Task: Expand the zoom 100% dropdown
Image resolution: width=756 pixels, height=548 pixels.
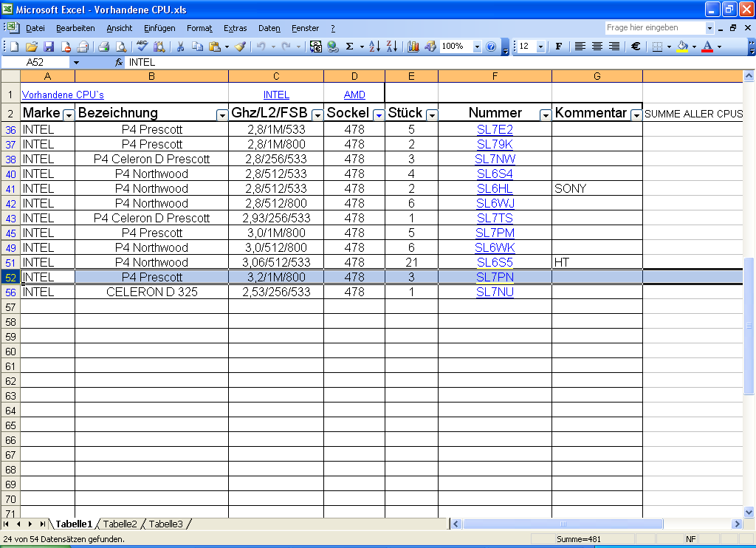Action: click(477, 47)
